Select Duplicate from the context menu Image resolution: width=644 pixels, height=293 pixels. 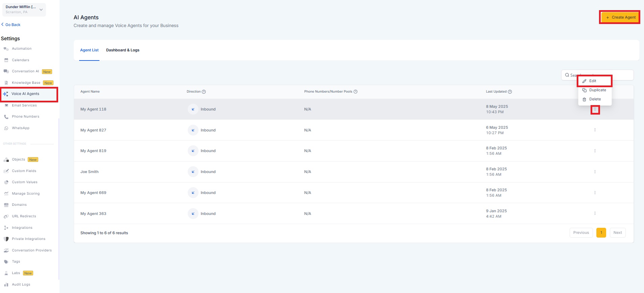tap(595, 90)
